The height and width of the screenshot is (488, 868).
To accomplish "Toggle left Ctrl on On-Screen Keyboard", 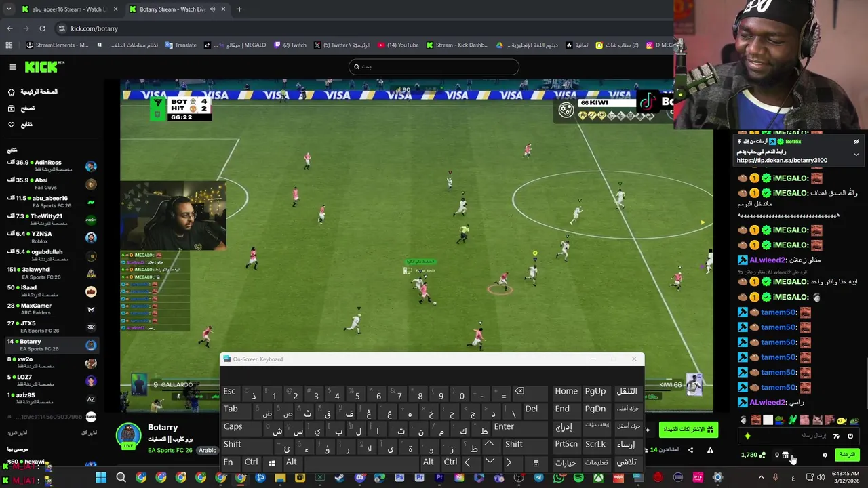I will [x=251, y=462].
